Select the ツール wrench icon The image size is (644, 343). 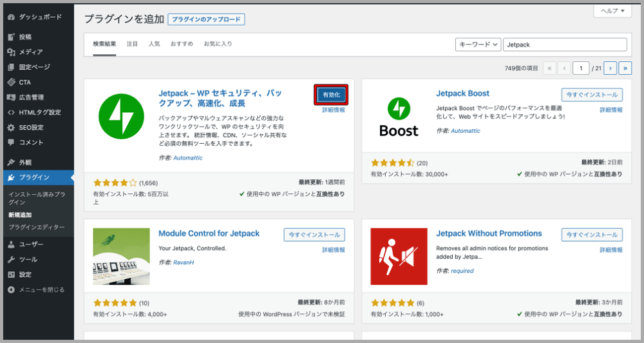click(x=11, y=260)
